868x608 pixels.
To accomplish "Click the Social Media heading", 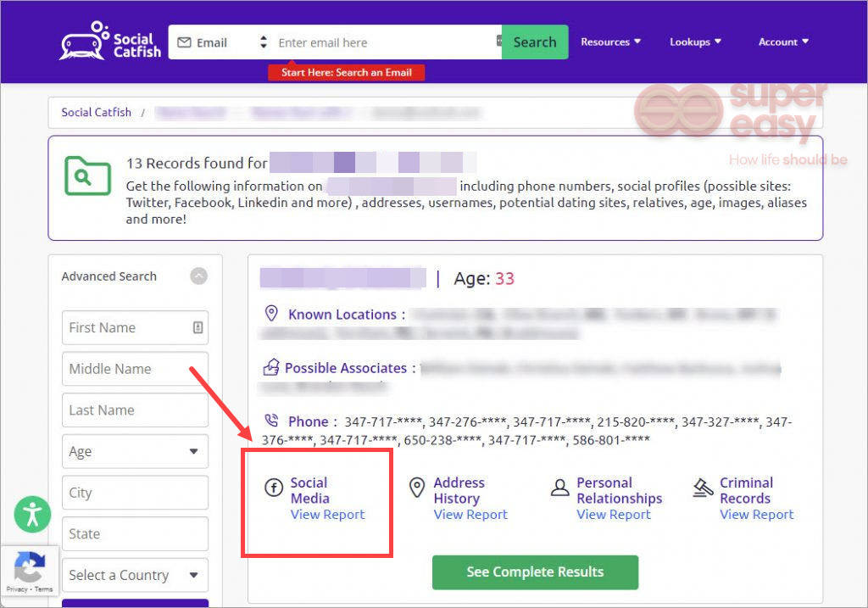I will 310,490.
